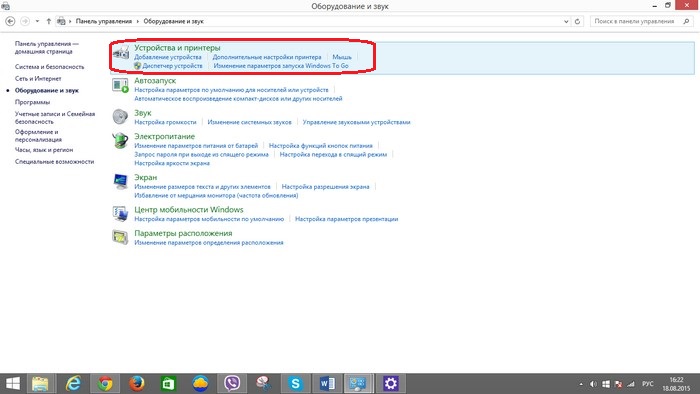The height and width of the screenshot is (394, 700).
Task: Open Диспетчер устройств link
Action: 172,66
